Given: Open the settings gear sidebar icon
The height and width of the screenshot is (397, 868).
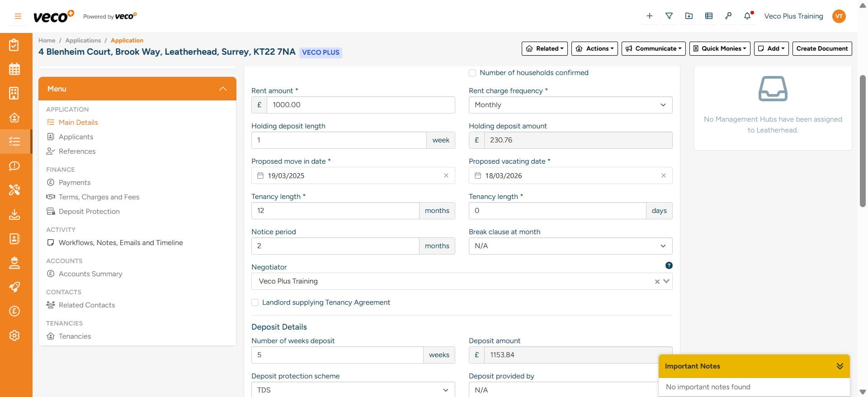Looking at the screenshot, I should (x=14, y=336).
